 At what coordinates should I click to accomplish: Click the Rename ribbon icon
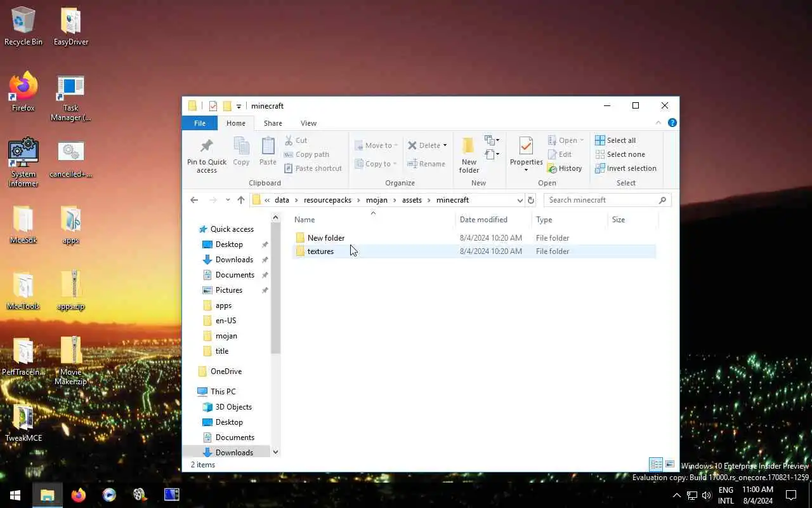[426, 164]
